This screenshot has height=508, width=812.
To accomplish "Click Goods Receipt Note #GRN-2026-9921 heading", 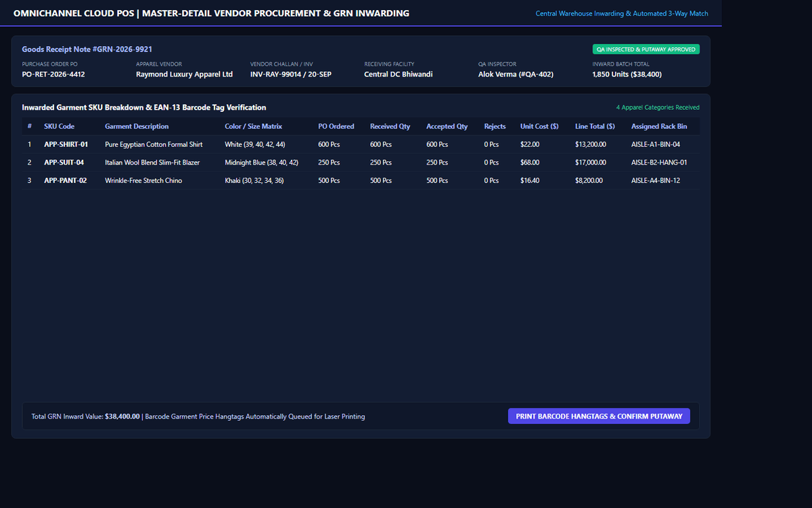I will 87,49.
